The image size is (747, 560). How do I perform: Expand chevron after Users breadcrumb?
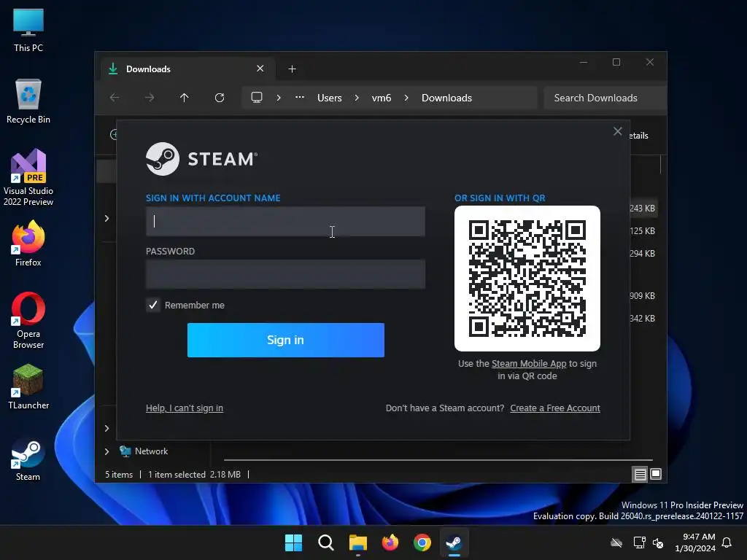(x=357, y=98)
